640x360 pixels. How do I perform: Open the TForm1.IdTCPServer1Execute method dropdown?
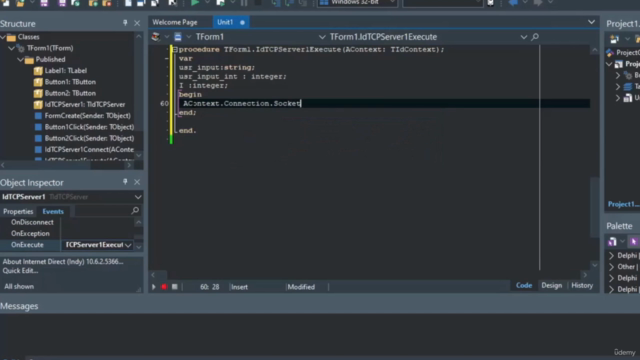coord(523,37)
